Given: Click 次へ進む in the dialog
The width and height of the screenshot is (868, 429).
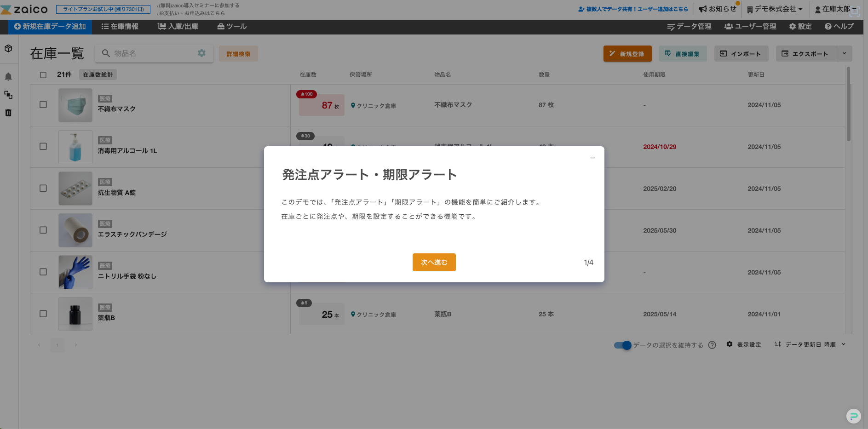Looking at the screenshot, I should coord(434,262).
